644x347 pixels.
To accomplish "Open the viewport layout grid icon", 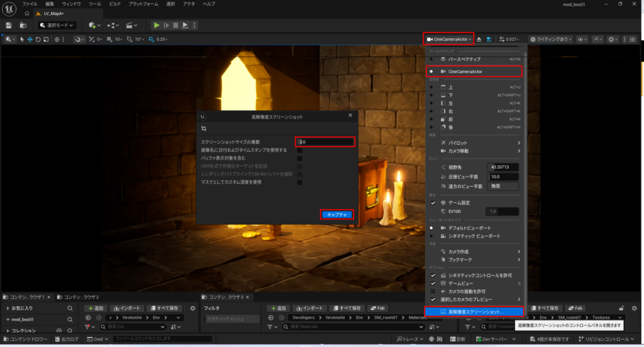I will [633, 40].
